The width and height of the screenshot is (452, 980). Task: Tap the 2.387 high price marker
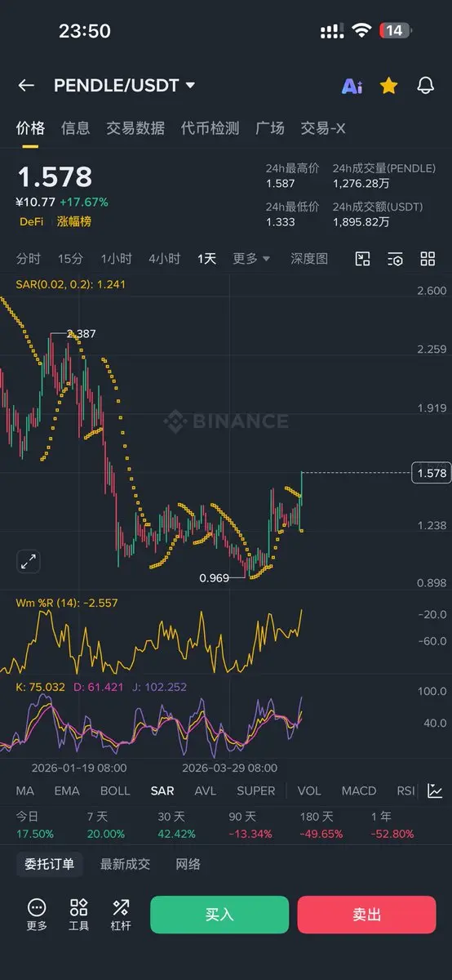pyautogui.click(x=81, y=333)
